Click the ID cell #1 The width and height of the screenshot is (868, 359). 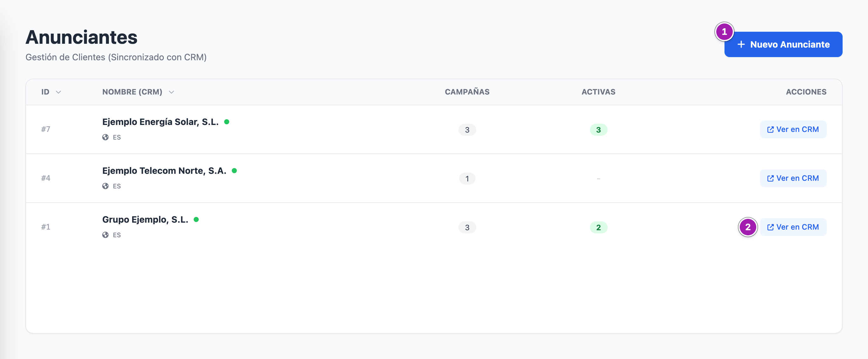45,227
